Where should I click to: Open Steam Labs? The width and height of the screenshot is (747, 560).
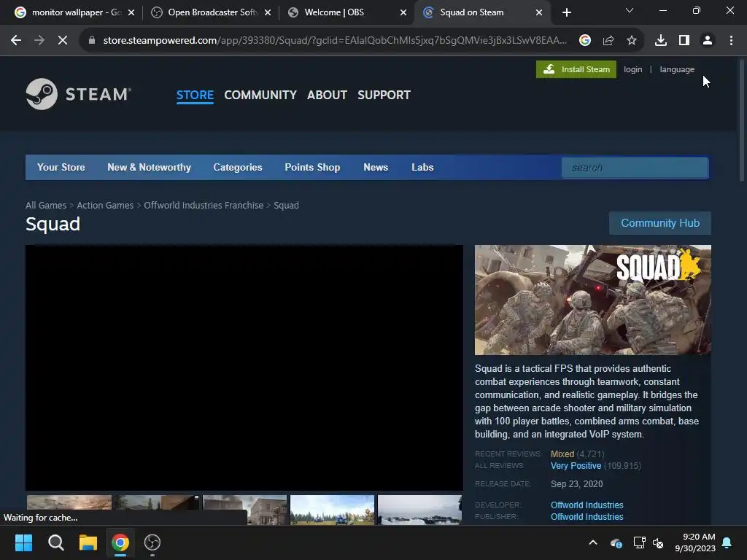(422, 167)
